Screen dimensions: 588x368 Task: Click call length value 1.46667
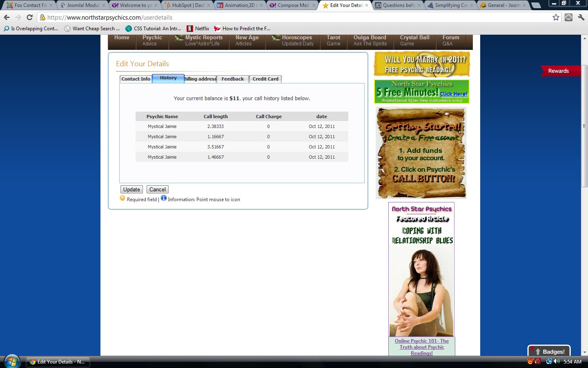pyautogui.click(x=216, y=157)
